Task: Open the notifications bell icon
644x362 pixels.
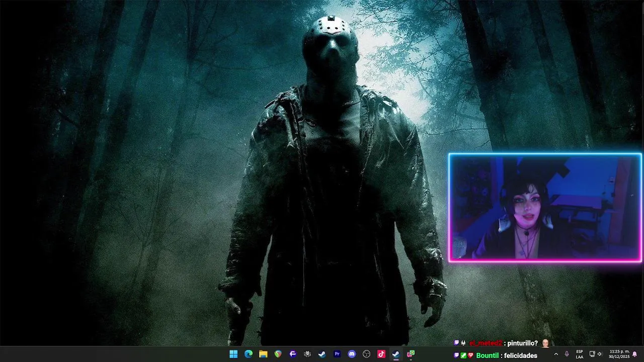Action: (x=635, y=354)
